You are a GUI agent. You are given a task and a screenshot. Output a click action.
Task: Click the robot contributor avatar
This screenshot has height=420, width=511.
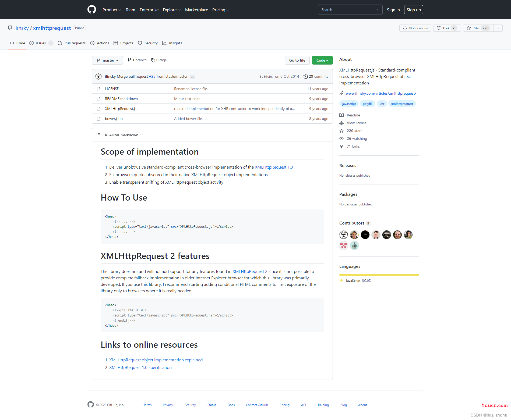coord(354,245)
